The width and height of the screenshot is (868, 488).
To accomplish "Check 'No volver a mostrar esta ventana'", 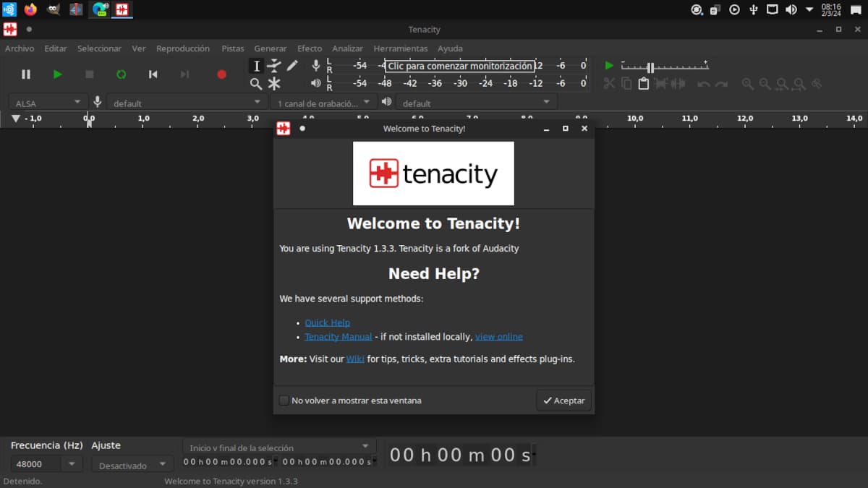I will pyautogui.click(x=284, y=401).
